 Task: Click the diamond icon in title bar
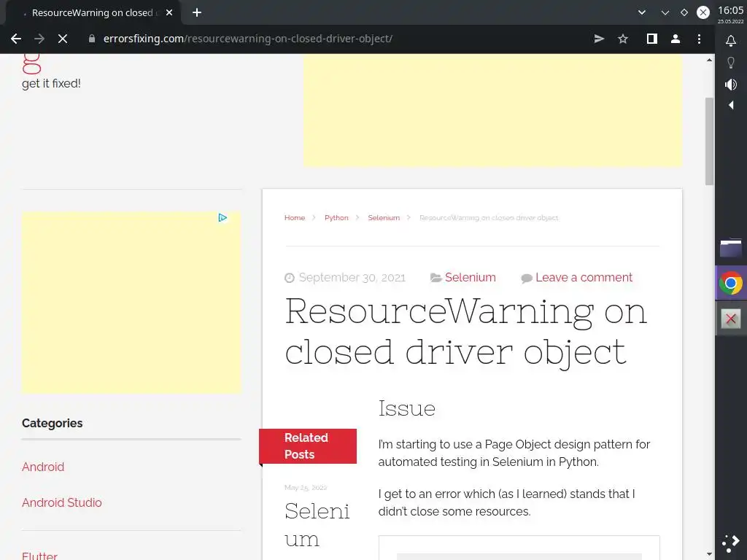[684, 12]
